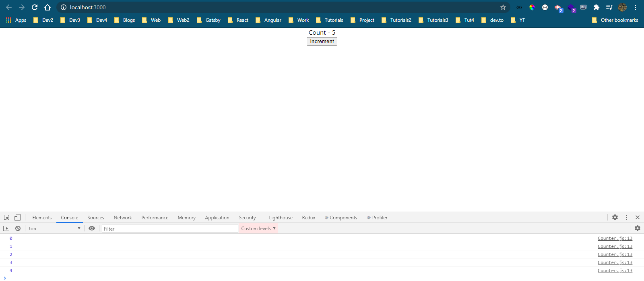Open the white circle extension icon
644x281 pixels.
point(545,7)
